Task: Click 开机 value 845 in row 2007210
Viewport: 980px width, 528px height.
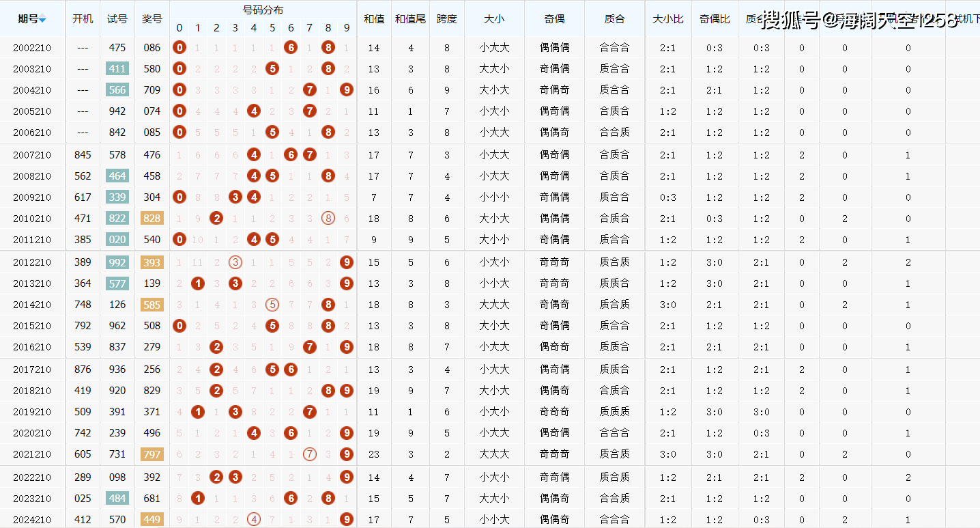Action: tap(83, 155)
